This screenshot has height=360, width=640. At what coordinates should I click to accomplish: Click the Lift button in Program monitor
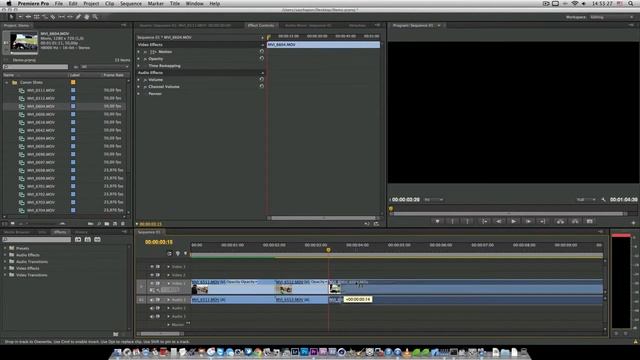pos(560,221)
